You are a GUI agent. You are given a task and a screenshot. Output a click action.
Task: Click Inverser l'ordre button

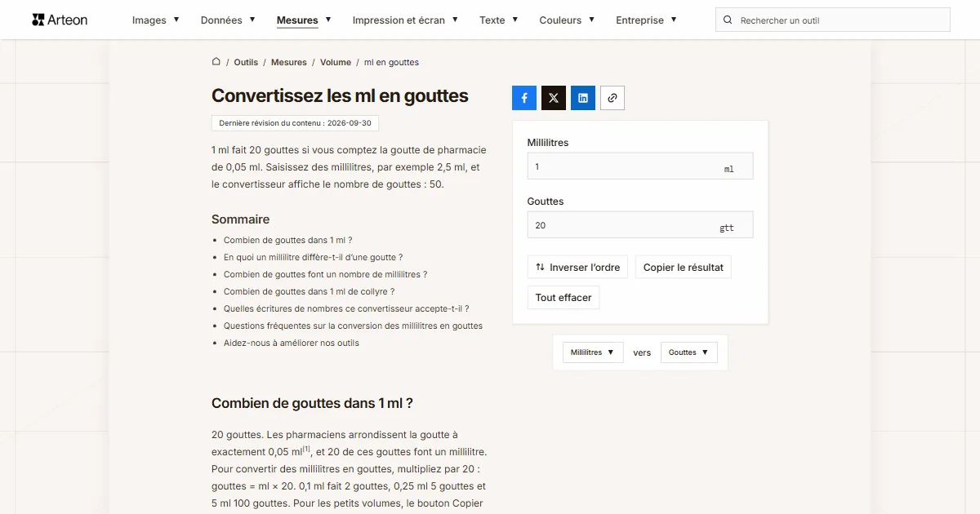(x=577, y=267)
